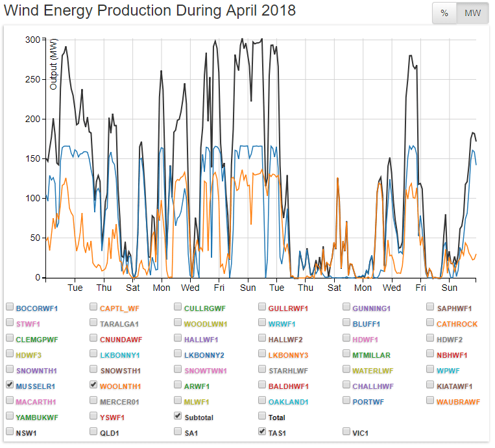Click the YSWF1 legend label
495x448 pixels.
[112, 417]
